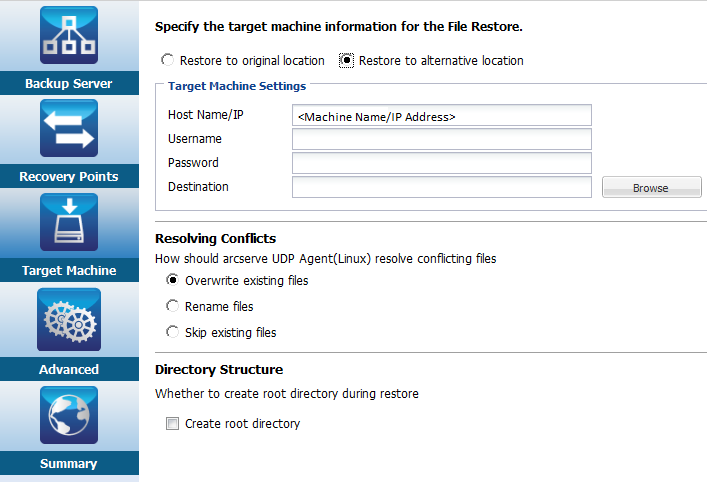Pick the Skip existing files option

[173, 332]
